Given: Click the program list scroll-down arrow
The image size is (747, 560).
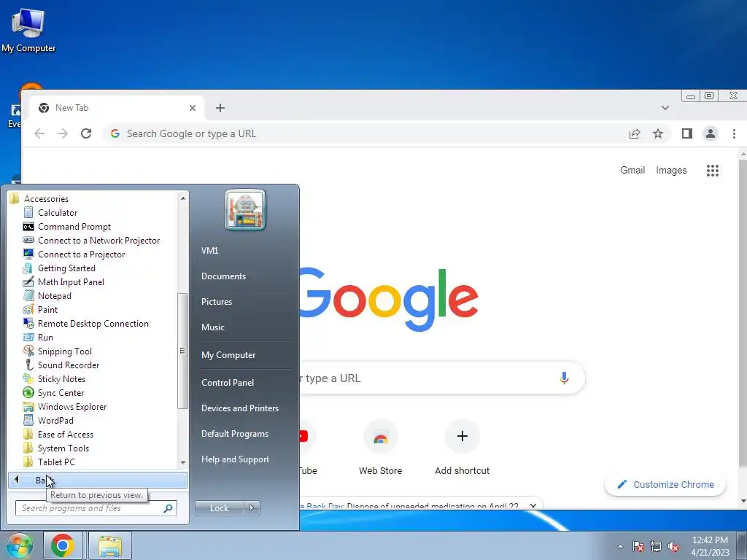Looking at the screenshot, I should point(183,463).
